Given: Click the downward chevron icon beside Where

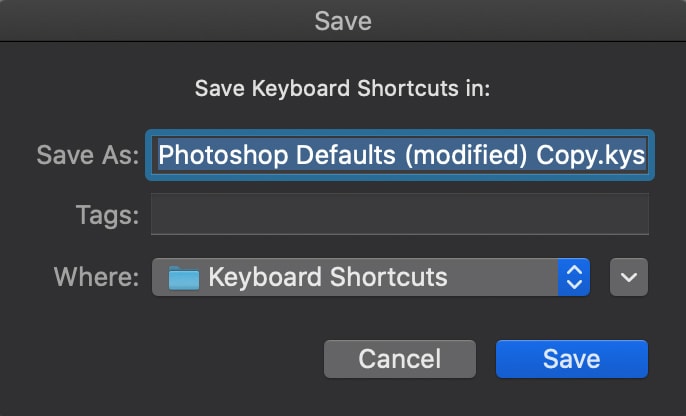Looking at the screenshot, I should pyautogui.click(x=629, y=277).
